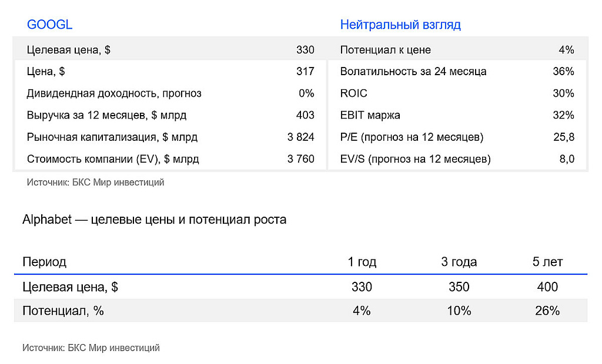Image resolution: width=602 pixels, height=364 pixels.
Task: Click the 24-month volatility value 36%
Action: [x=563, y=72]
